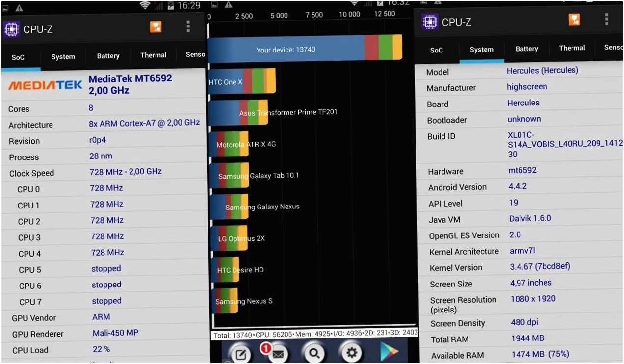Open Thermal tab in right CPU-Z screen

click(572, 48)
